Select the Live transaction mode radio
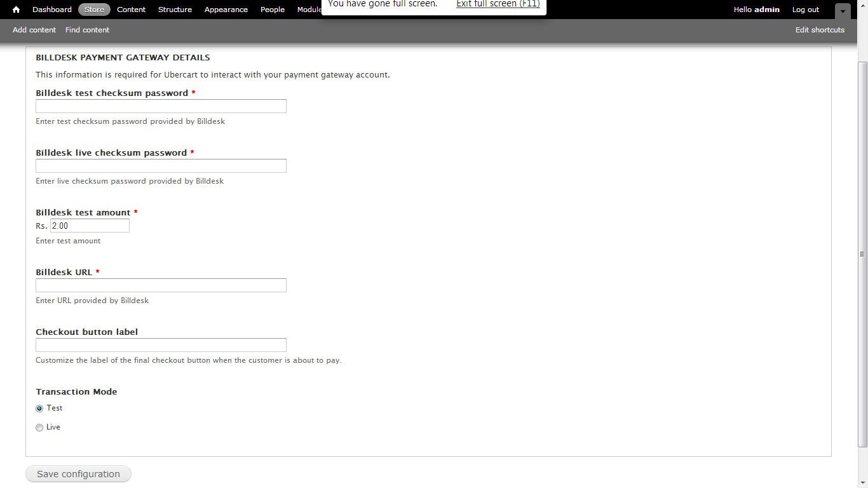 pos(39,428)
